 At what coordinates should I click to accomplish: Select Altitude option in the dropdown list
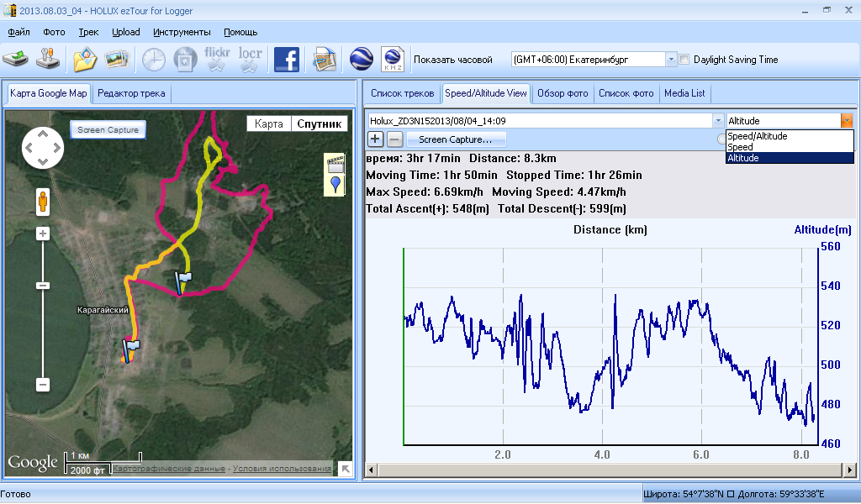coord(790,158)
